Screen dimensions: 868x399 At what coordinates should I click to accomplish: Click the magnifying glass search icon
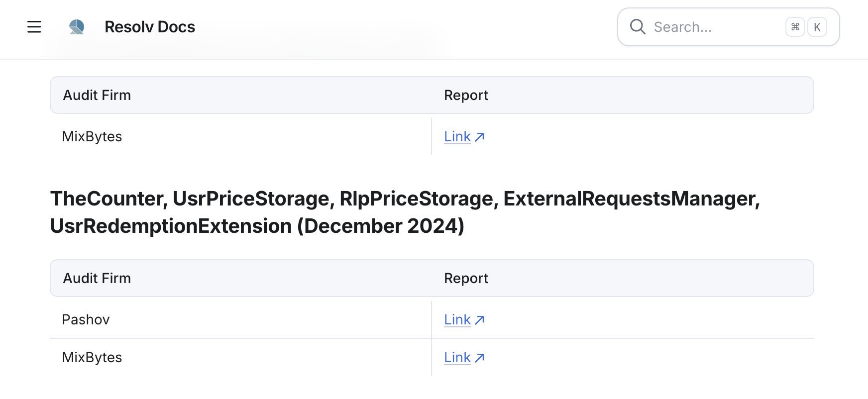[x=638, y=27]
